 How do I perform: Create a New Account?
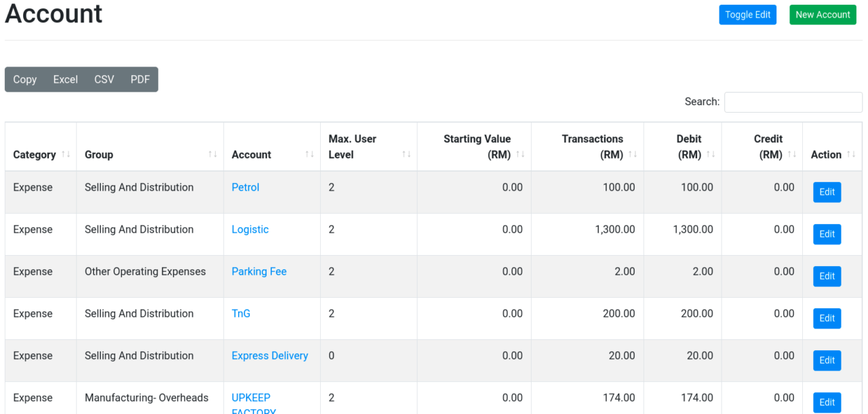click(x=823, y=14)
